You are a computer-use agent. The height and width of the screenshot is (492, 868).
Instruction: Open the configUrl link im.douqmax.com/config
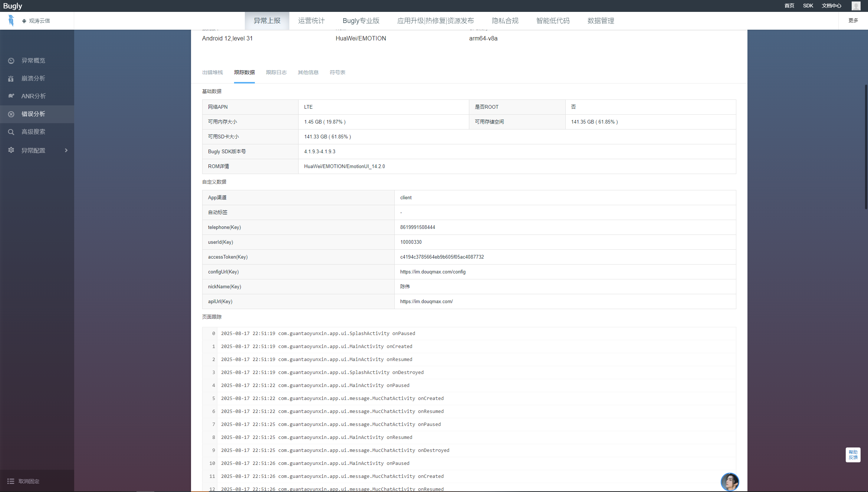click(433, 272)
